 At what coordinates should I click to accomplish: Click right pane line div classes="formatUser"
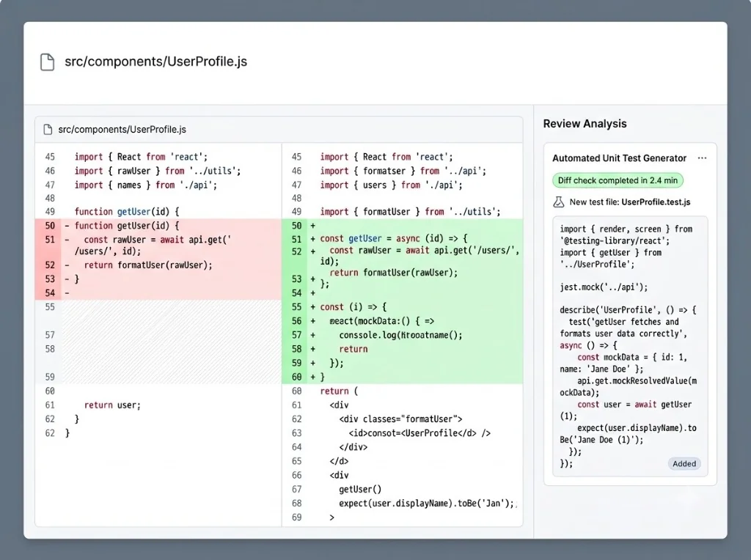tap(403, 419)
